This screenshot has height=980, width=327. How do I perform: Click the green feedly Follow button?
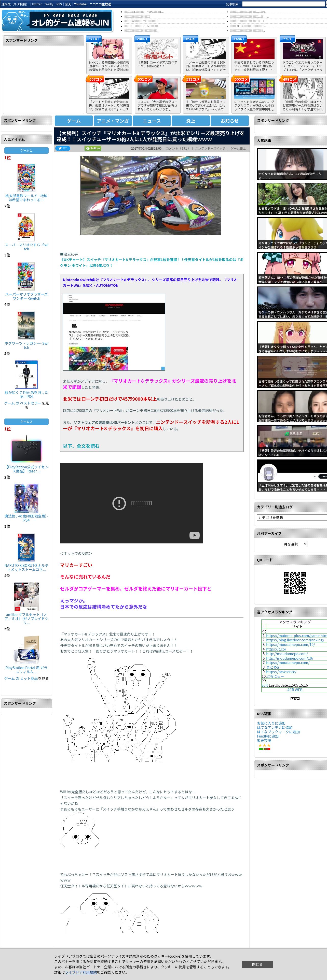pyautogui.click(x=93, y=148)
